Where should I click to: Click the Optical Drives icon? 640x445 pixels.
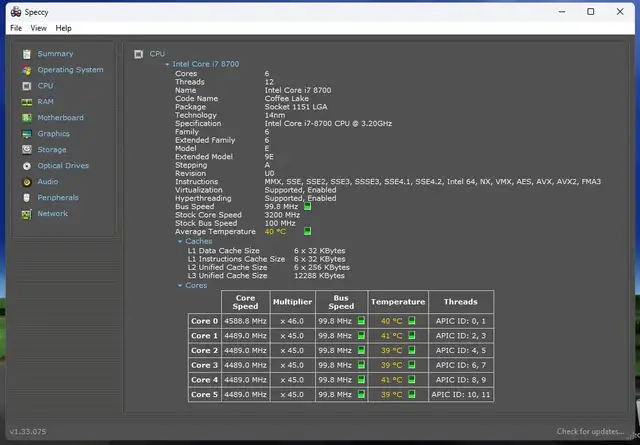pos(26,166)
